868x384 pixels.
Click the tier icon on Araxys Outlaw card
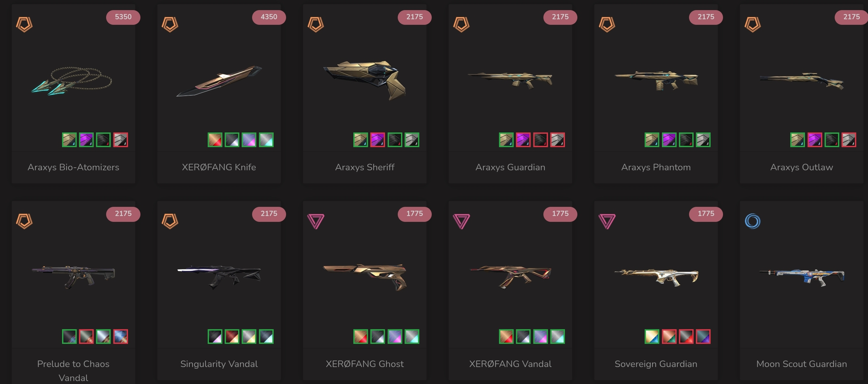[x=752, y=24]
